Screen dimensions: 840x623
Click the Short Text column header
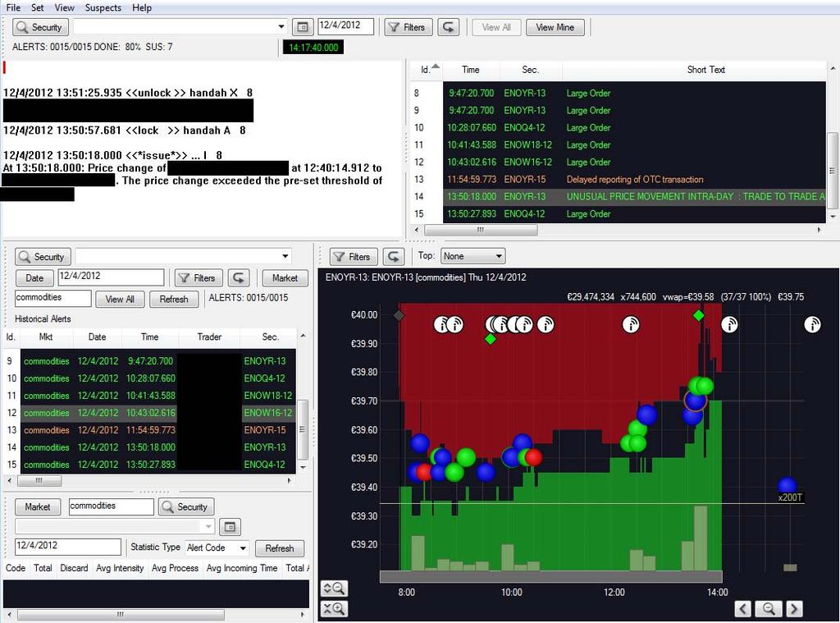[x=705, y=70]
